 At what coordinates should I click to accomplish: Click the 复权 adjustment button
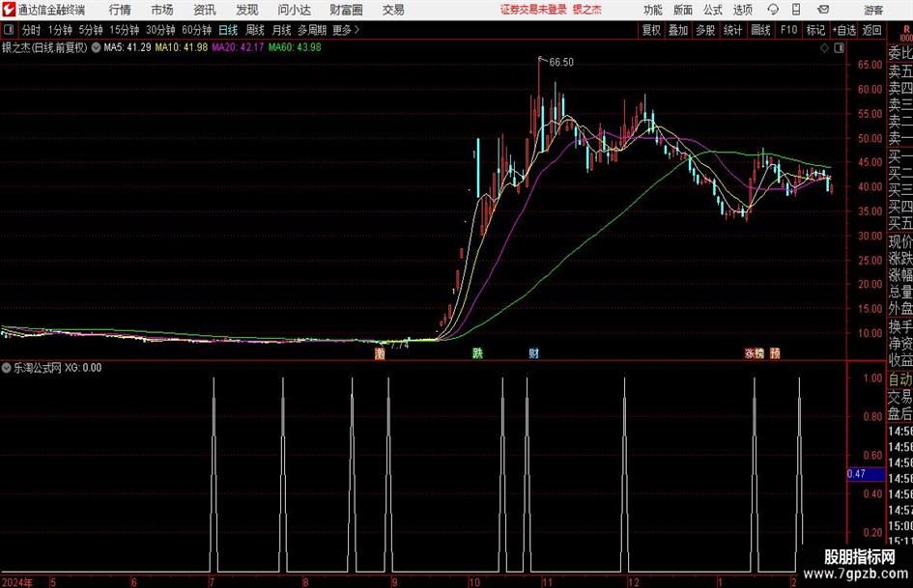(x=651, y=30)
